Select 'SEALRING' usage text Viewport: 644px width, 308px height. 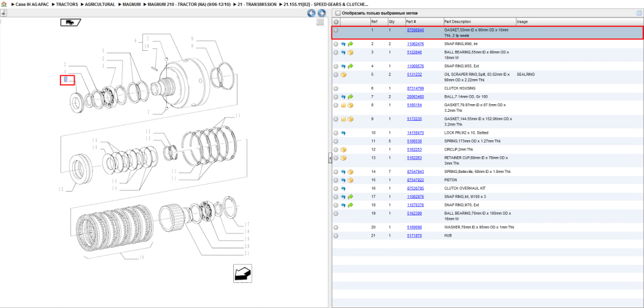(526, 75)
